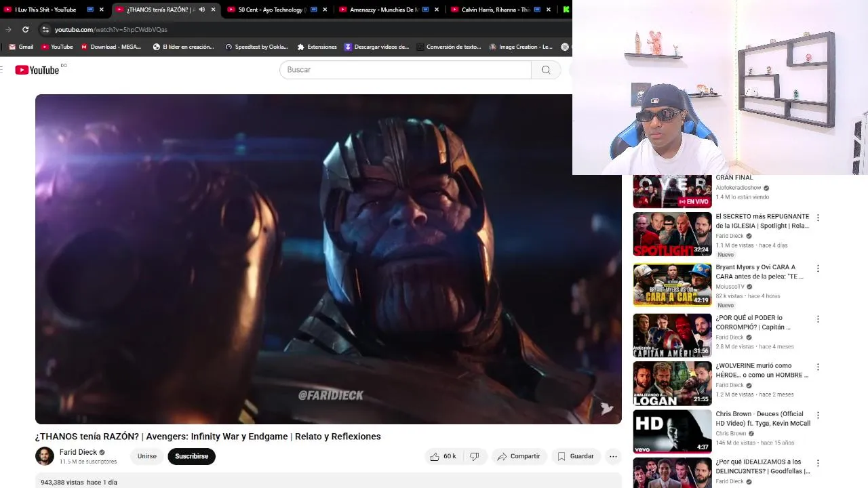Open ¿WOLVERINE murió como HÉROE video title

[x=762, y=370]
